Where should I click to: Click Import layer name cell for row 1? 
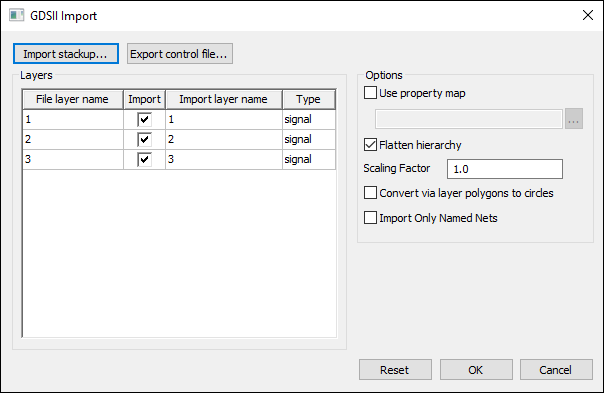(x=224, y=119)
